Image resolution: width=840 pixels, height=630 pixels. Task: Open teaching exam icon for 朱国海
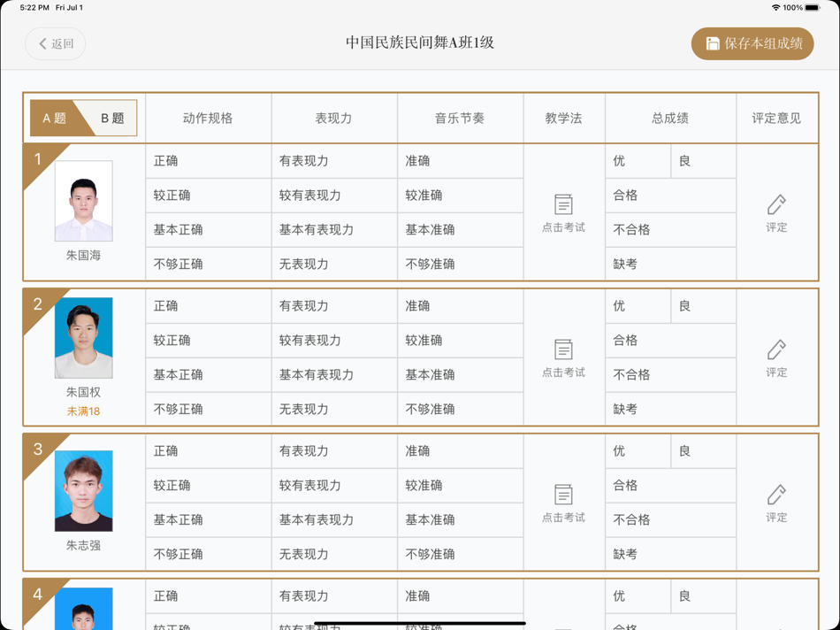click(563, 204)
